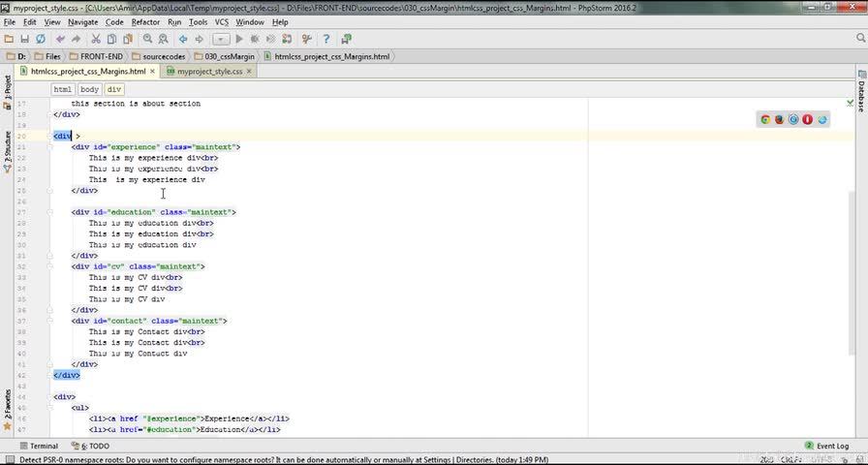Toggle the Project tool window sidebar
868x465 pixels.
7,87
